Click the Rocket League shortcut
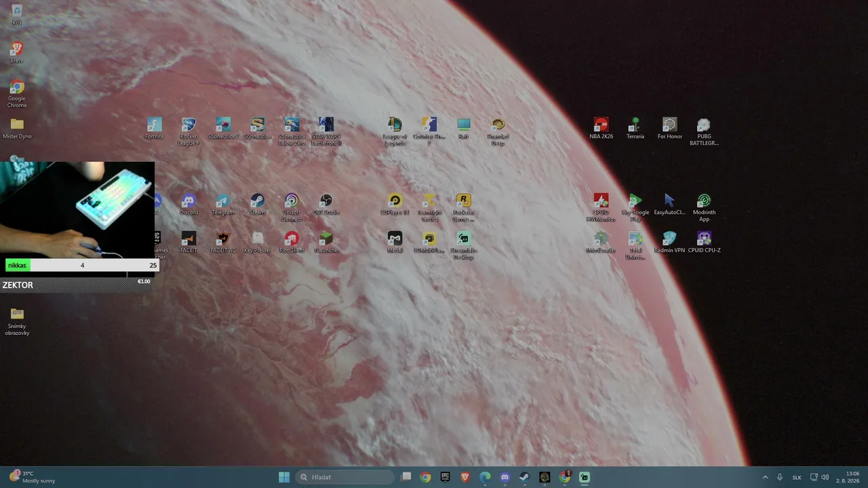This screenshot has width=868, height=488. point(189,131)
